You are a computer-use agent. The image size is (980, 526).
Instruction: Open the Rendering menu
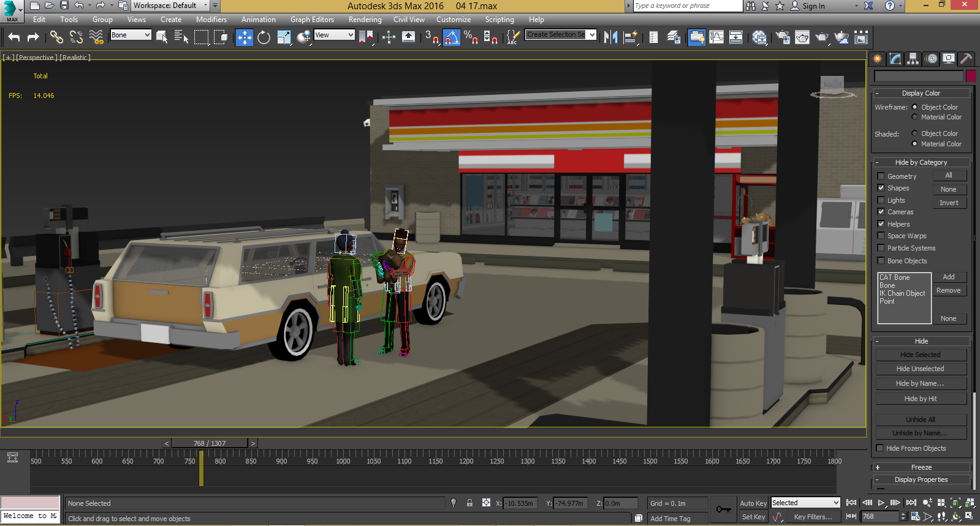tap(365, 20)
